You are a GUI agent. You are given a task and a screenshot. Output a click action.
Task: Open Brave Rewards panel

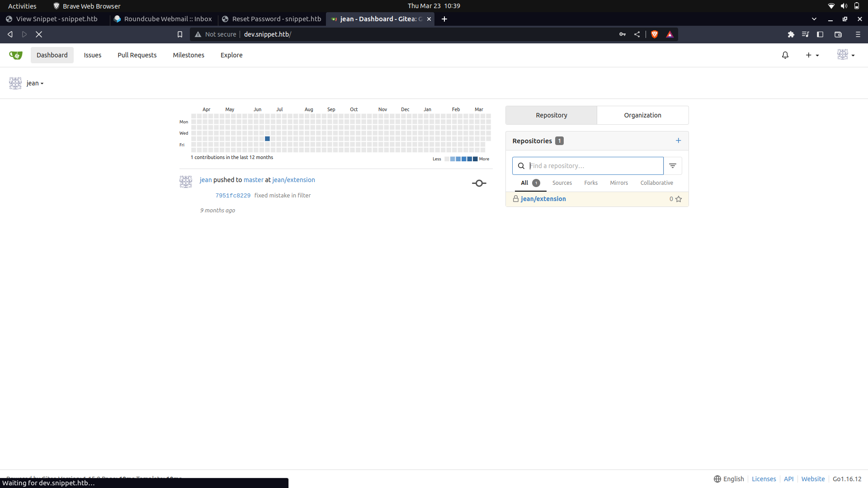[x=670, y=34]
